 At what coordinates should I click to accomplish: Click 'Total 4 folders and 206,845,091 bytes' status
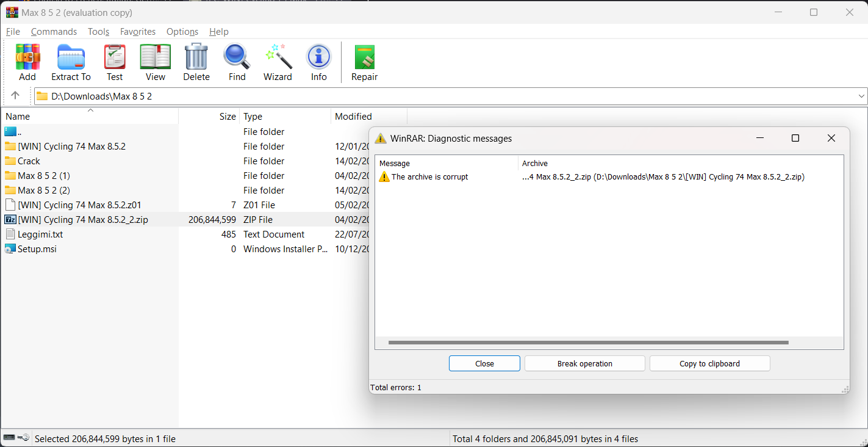coord(545,438)
